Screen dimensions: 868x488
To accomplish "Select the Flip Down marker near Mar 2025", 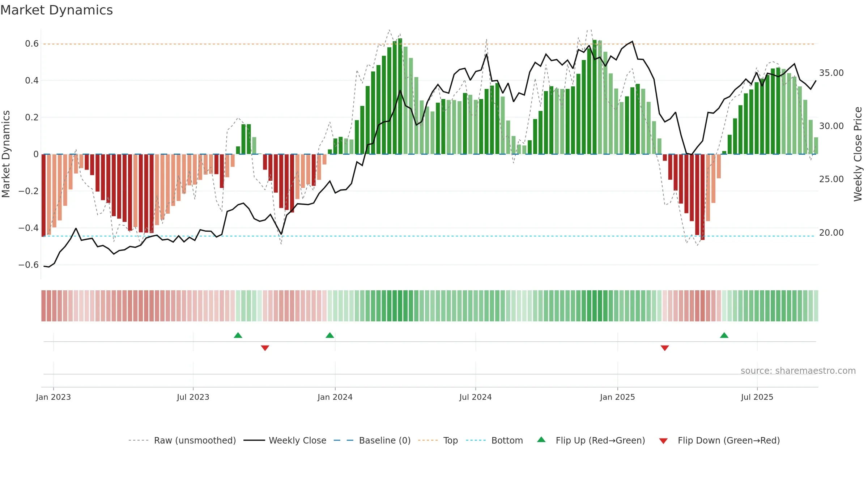I will (665, 348).
